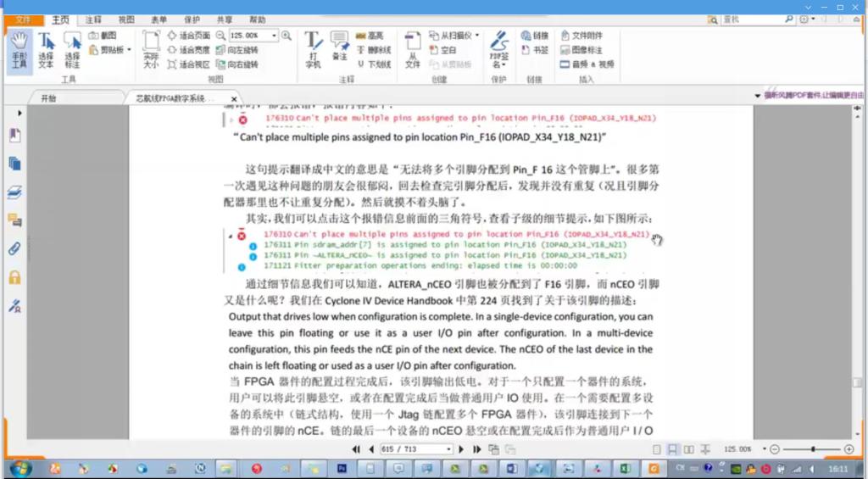Toggle single page view mode
The height and width of the screenshot is (479, 868).
tap(655, 449)
